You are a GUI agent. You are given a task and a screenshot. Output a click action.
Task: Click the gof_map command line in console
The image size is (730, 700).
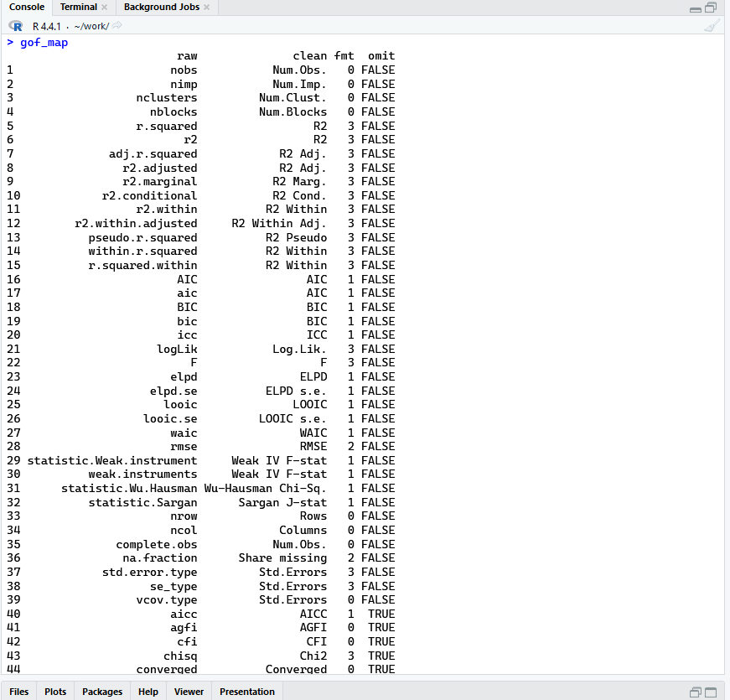(44, 42)
